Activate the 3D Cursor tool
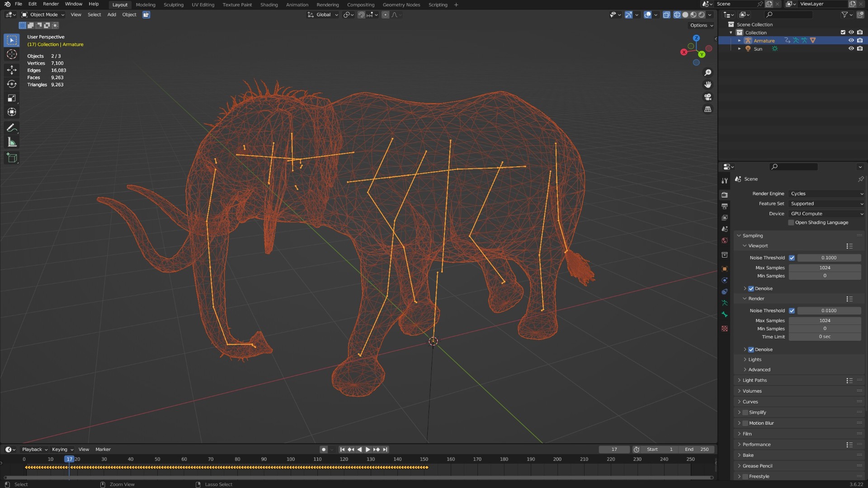 point(12,55)
